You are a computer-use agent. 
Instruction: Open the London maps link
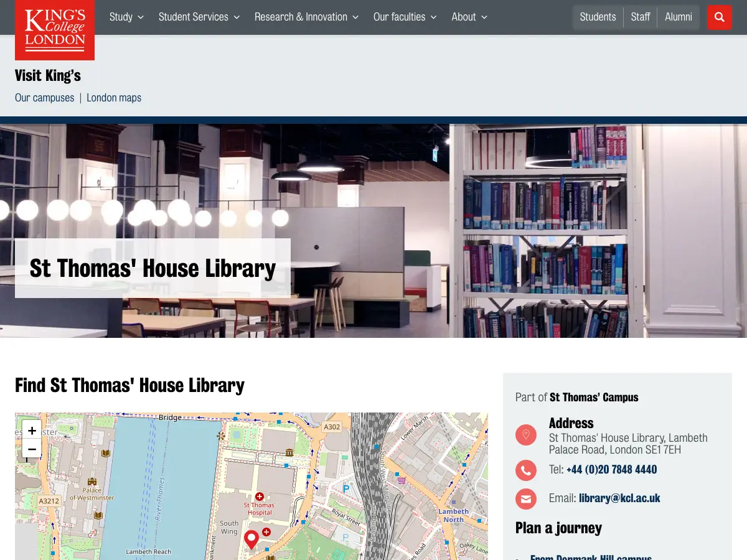[x=114, y=98]
